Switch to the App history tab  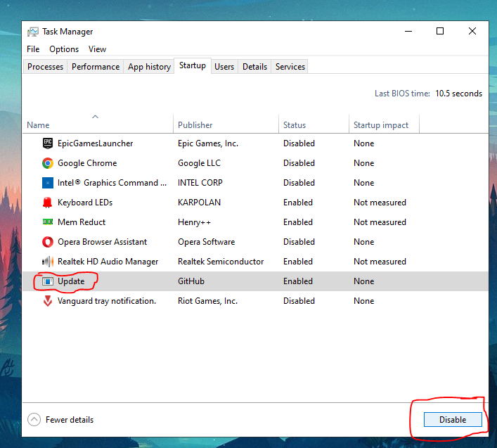[149, 67]
